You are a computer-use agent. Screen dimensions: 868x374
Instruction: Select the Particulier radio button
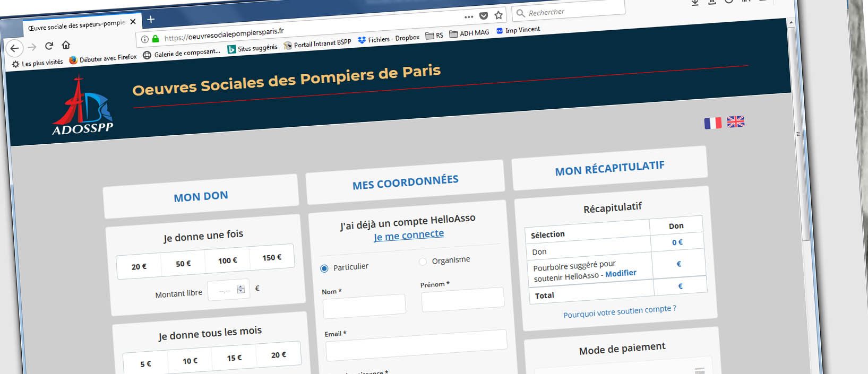click(x=324, y=268)
